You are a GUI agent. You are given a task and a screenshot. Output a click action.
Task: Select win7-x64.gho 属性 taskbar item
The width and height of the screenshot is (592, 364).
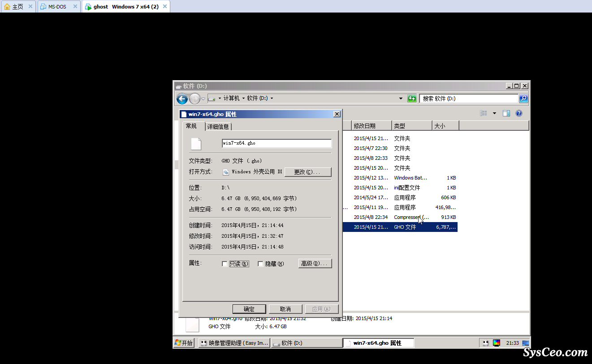point(379,343)
